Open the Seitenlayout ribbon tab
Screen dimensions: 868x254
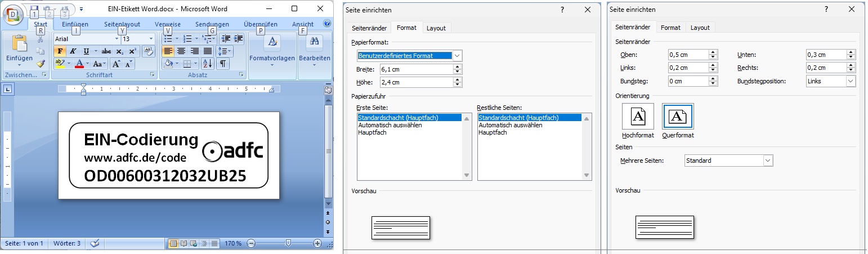[x=122, y=24]
